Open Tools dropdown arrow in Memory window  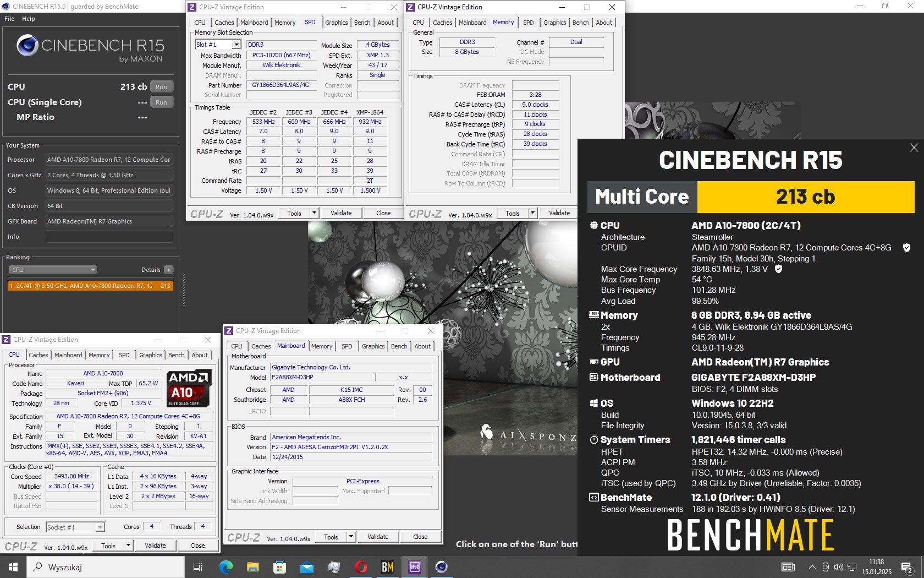click(x=532, y=213)
